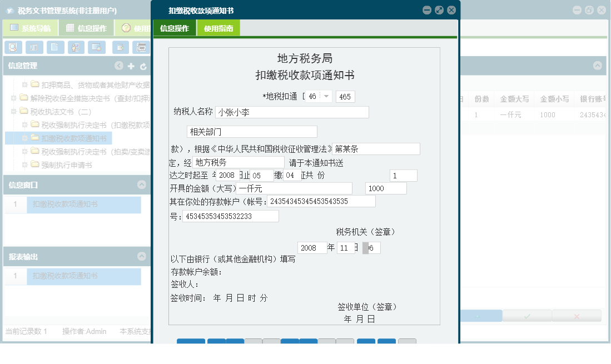The image size is (611, 364).
Task: Click the dialog's minimize icon
Action: coord(427,11)
